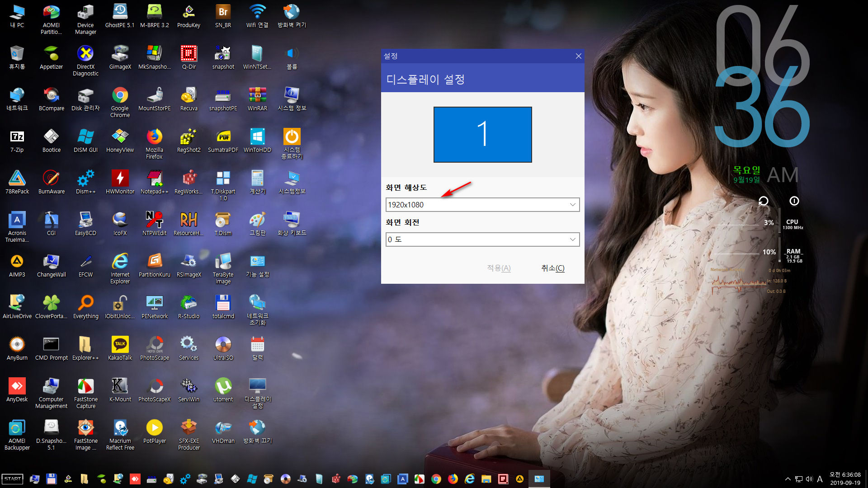The width and height of the screenshot is (868, 488).
Task: Launch the BurnAware desktop icon
Action: click(x=51, y=182)
